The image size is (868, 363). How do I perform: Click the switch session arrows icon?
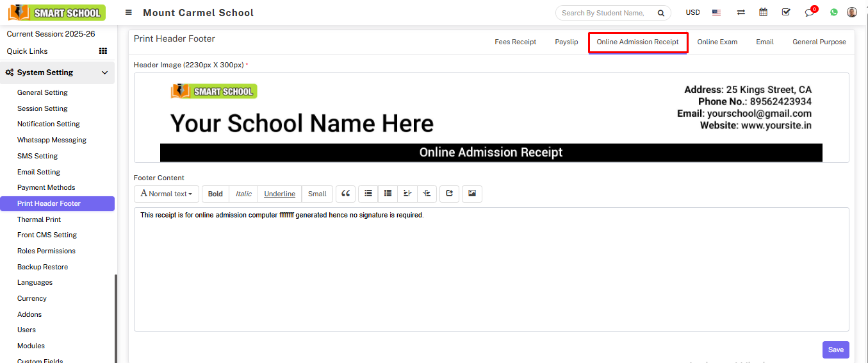coord(741,12)
